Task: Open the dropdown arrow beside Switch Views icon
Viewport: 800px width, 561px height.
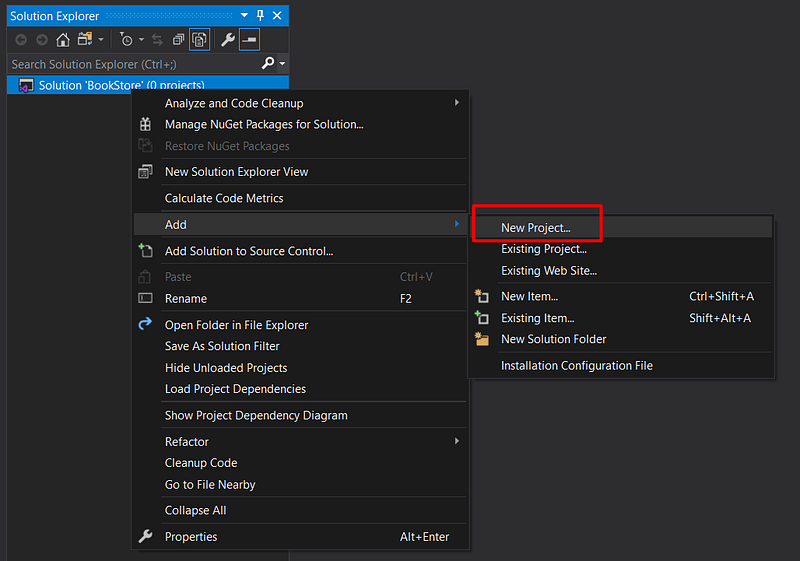Action: pyautogui.click(x=101, y=40)
